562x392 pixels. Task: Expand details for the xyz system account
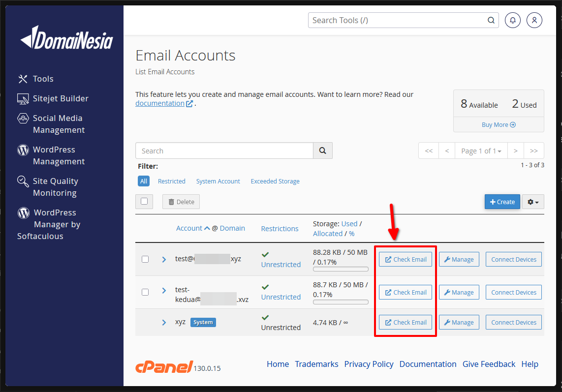[x=164, y=322]
